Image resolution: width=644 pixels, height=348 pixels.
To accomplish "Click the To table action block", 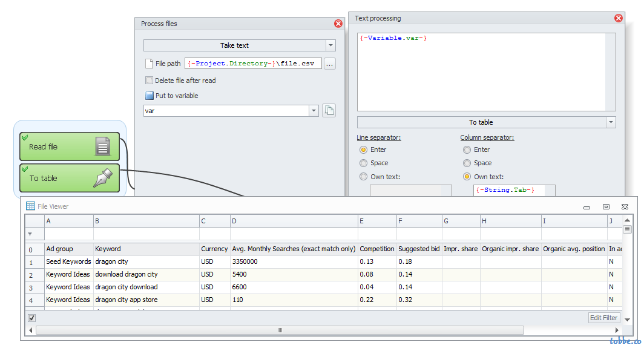I will 70,178.
